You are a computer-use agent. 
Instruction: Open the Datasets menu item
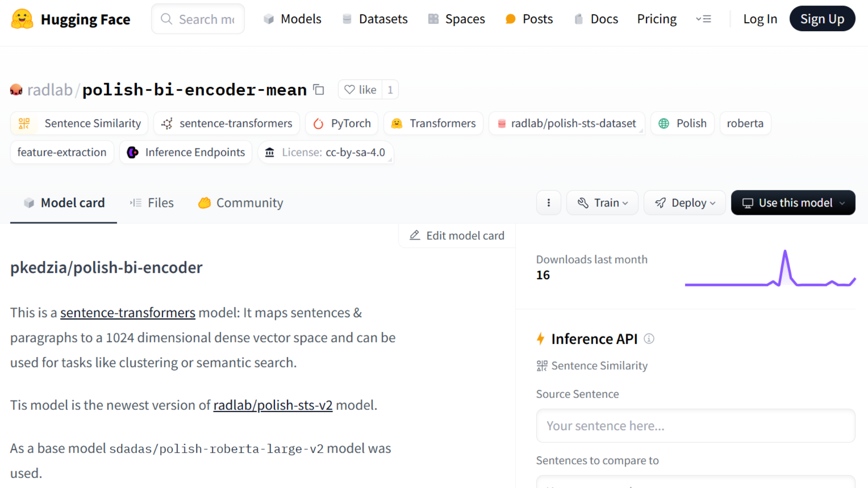(375, 19)
